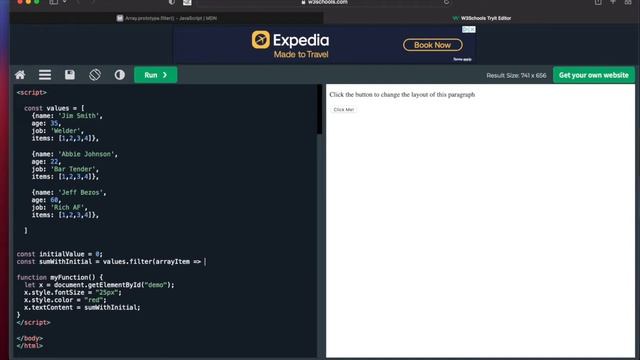Change orientation with the rotate icon
640x360 pixels.
point(95,75)
